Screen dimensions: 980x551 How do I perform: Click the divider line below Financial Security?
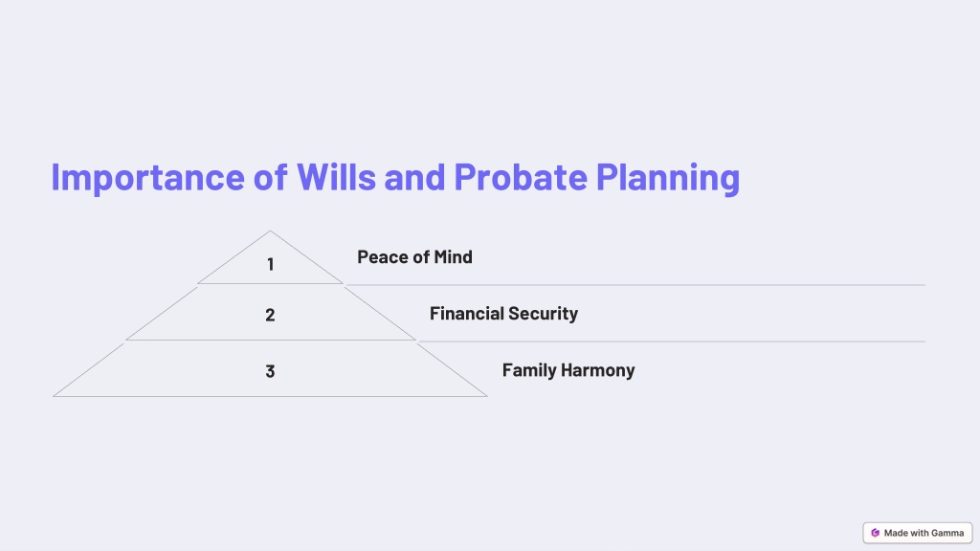pos(671,342)
